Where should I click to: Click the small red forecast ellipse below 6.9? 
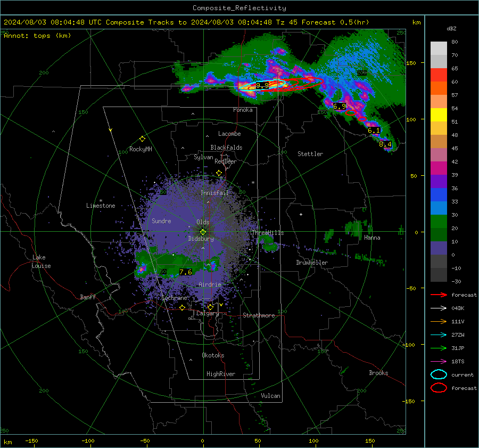351,112
